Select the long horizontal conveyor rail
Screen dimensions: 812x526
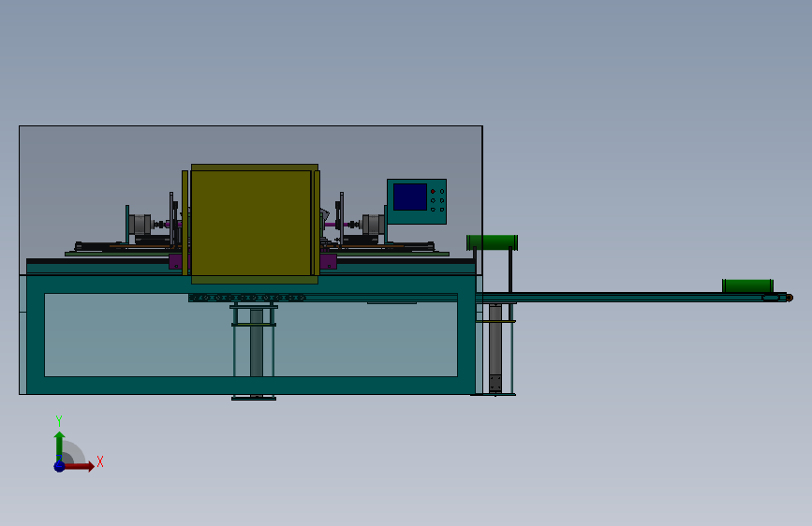coord(632,298)
